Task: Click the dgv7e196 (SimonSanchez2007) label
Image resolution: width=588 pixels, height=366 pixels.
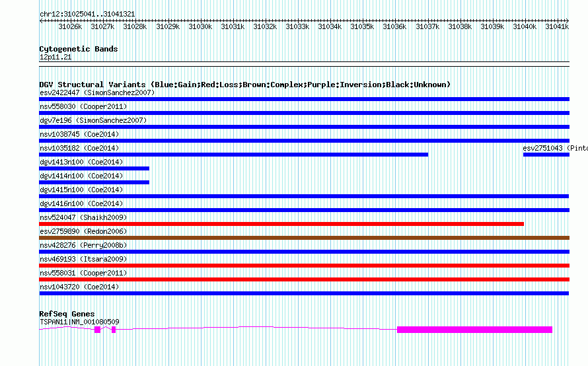Action: coord(93,120)
